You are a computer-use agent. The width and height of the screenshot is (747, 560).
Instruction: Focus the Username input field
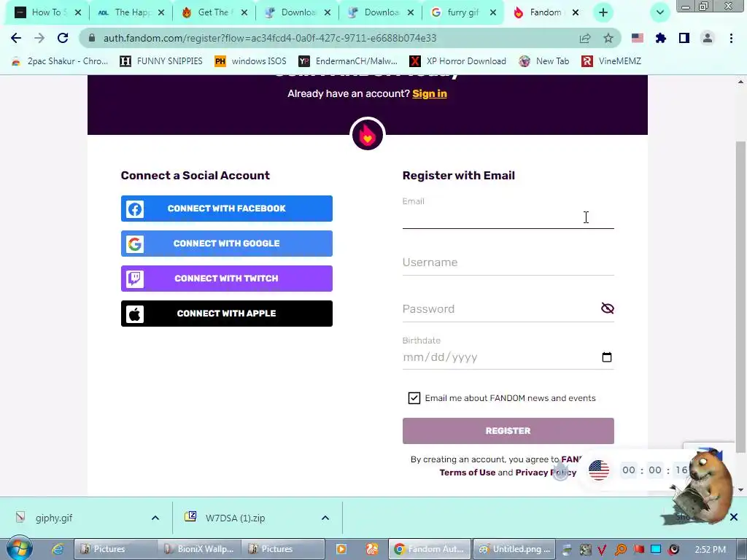coord(508,262)
